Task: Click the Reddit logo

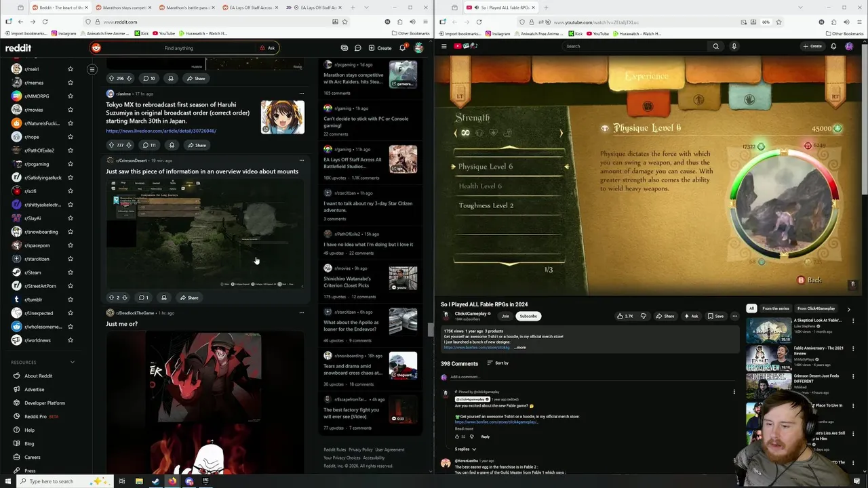Action: 18,48
